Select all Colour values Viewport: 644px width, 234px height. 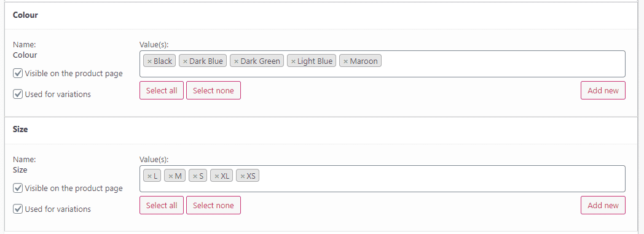(x=162, y=90)
